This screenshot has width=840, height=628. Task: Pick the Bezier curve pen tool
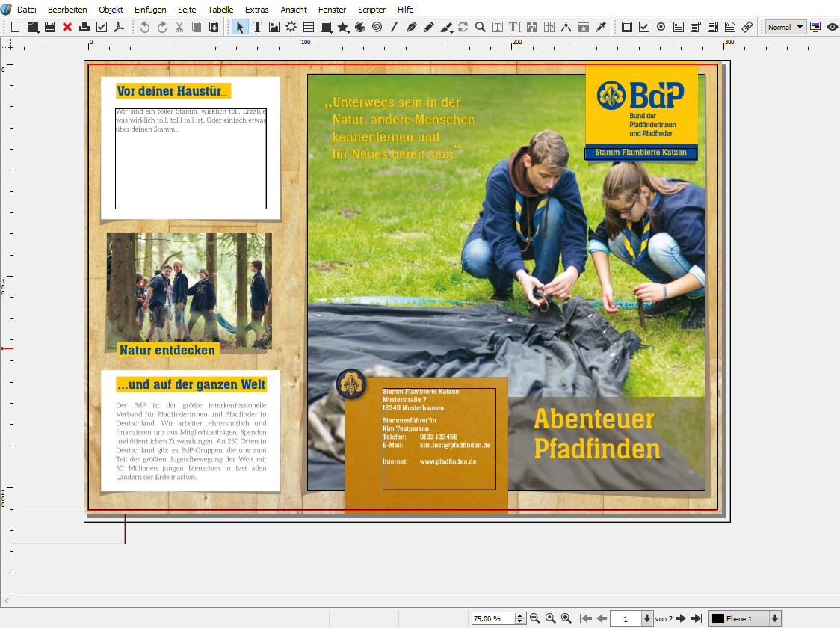411,27
